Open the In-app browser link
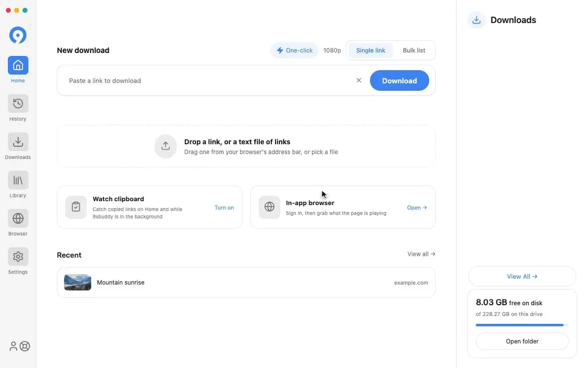The height and width of the screenshot is (368, 588). [x=417, y=208]
